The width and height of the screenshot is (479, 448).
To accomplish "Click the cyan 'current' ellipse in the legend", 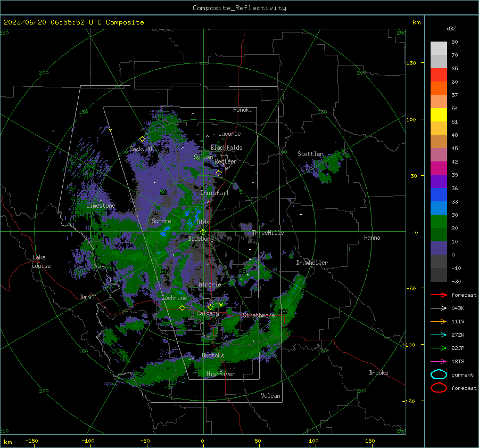I will (439, 374).
